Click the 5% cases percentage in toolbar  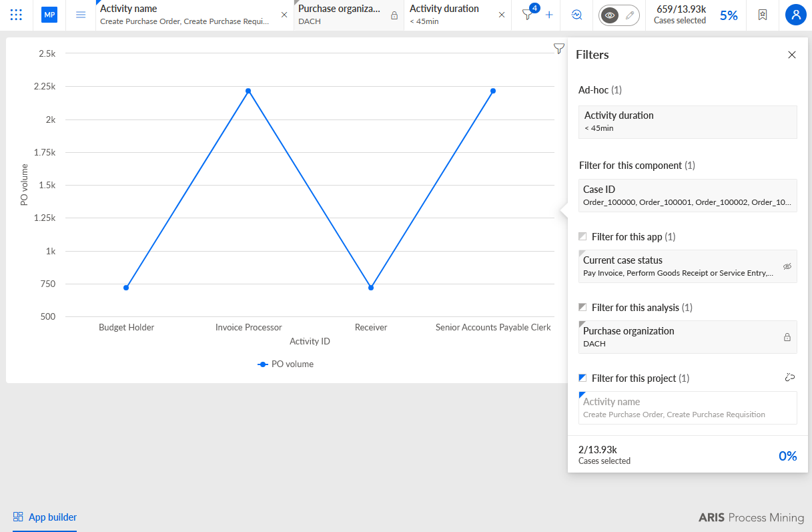coord(729,15)
